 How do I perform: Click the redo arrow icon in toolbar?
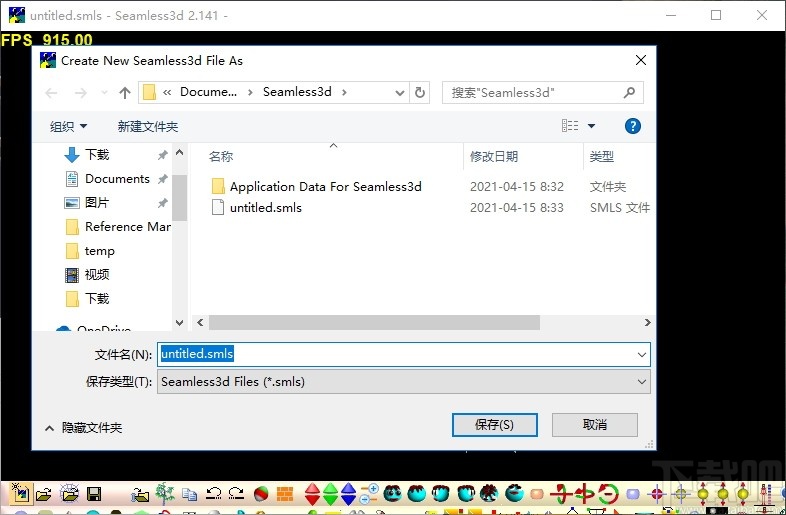tap(236, 494)
